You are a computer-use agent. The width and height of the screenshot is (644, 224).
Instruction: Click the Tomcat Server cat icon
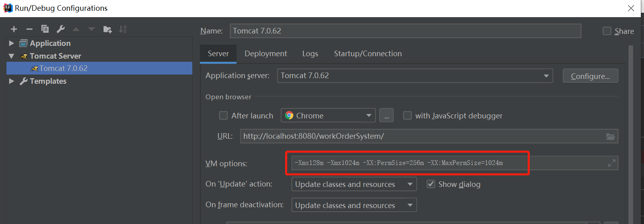[x=24, y=56]
